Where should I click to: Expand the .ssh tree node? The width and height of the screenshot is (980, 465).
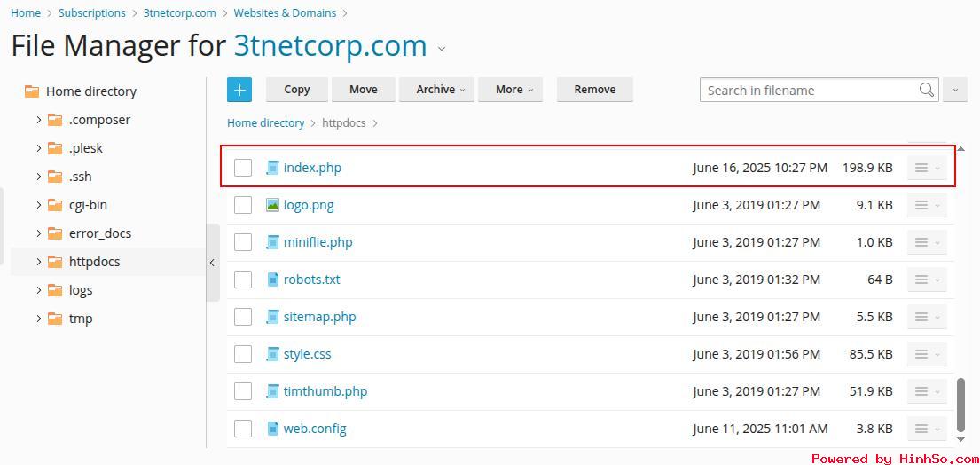click(39, 177)
